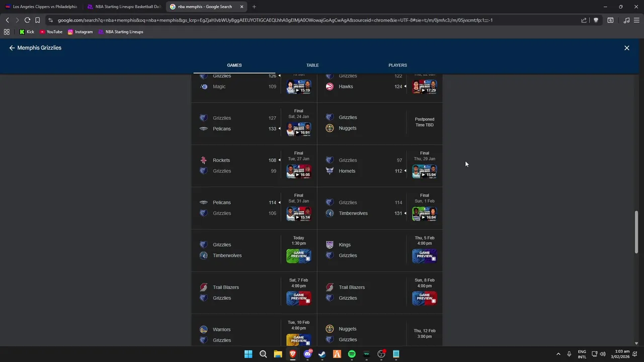
Task: Select the GAMES tab
Action: 234,65
